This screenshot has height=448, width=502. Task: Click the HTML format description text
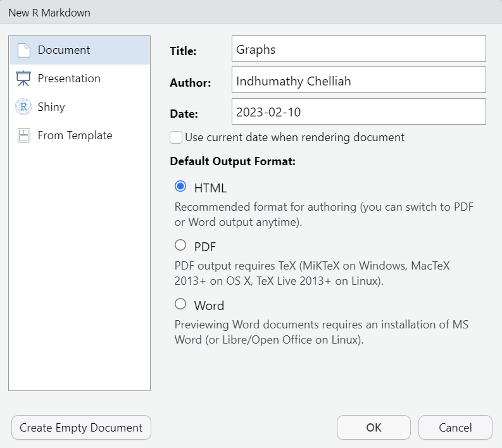pos(324,213)
